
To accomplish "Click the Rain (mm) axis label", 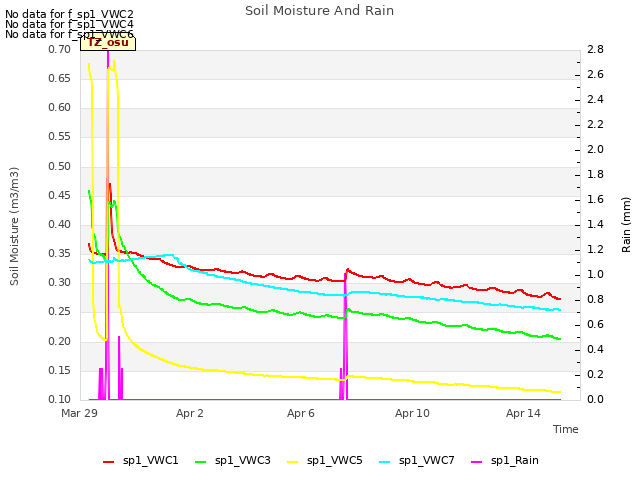I will [x=626, y=225].
